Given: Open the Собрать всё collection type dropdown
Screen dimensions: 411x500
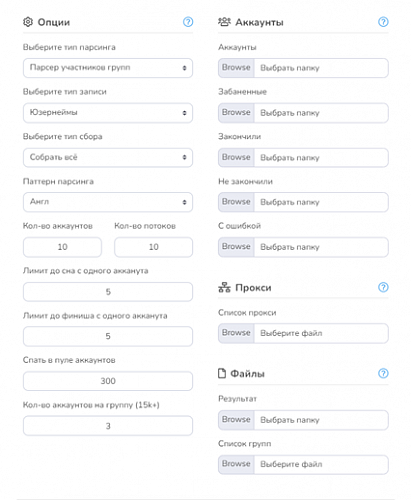Looking at the screenshot, I should click(108, 157).
